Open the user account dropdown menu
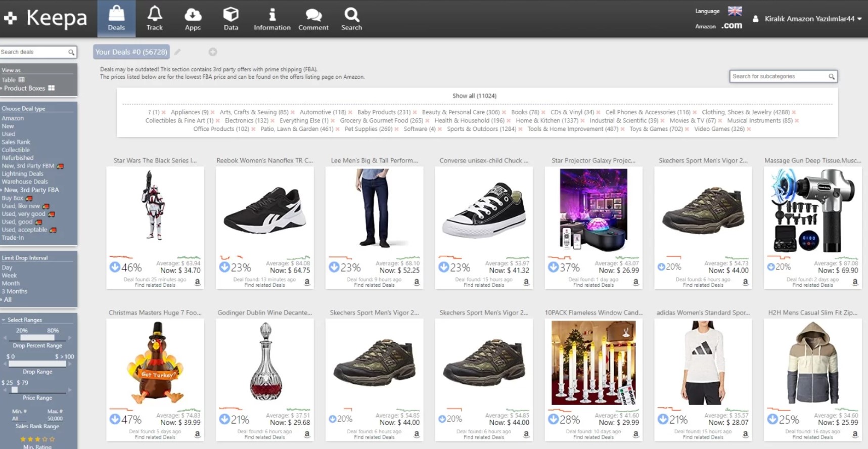 click(808, 19)
